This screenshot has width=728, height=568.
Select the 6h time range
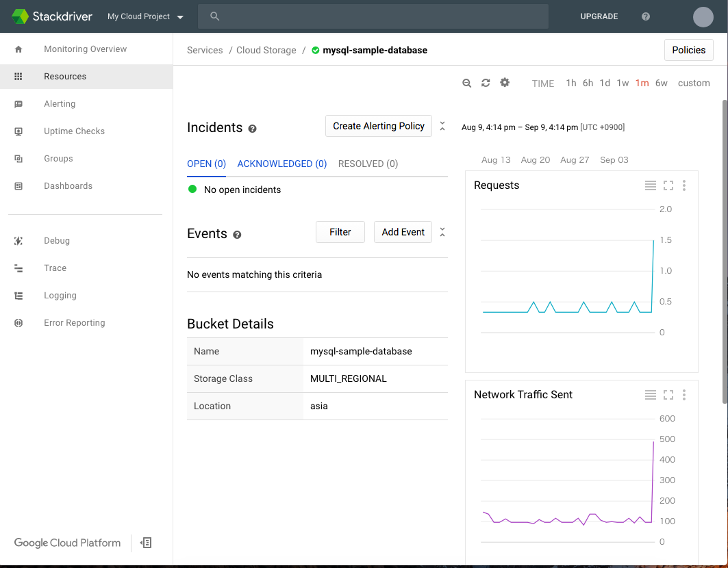pyautogui.click(x=588, y=83)
